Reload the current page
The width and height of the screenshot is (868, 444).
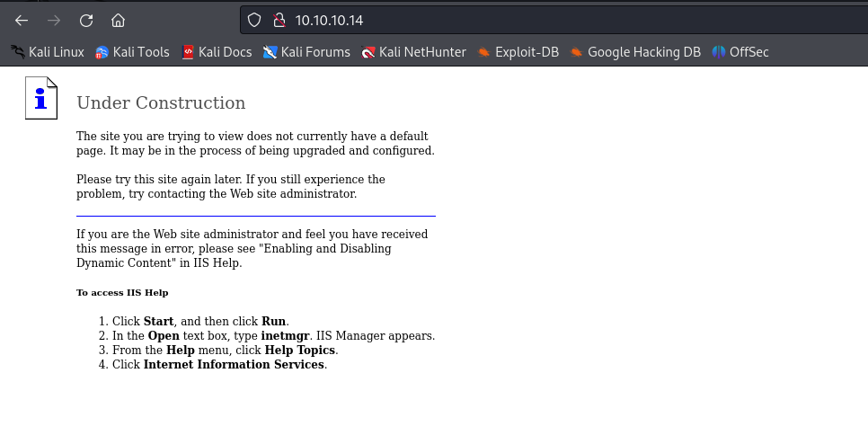click(86, 20)
